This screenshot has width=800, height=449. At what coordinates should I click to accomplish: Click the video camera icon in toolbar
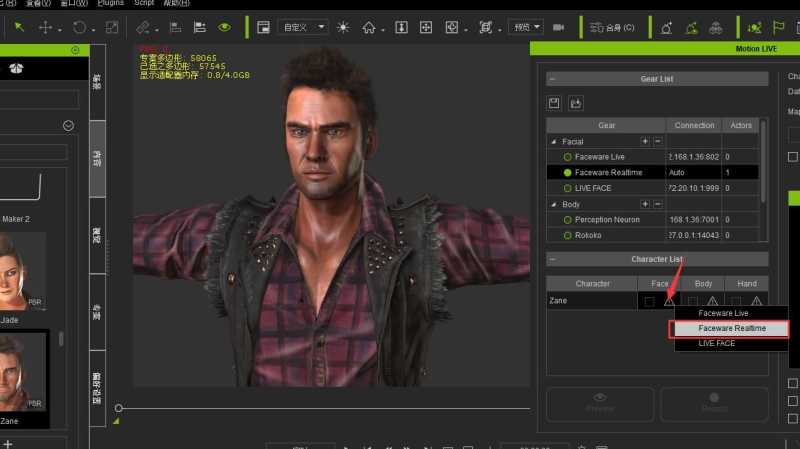559,27
